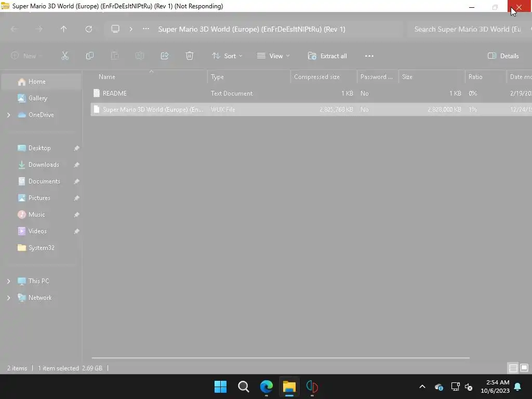Screen dimensions: 532x399
Task: Open OneDrive in the navigation pane
Action: [41, 115]
